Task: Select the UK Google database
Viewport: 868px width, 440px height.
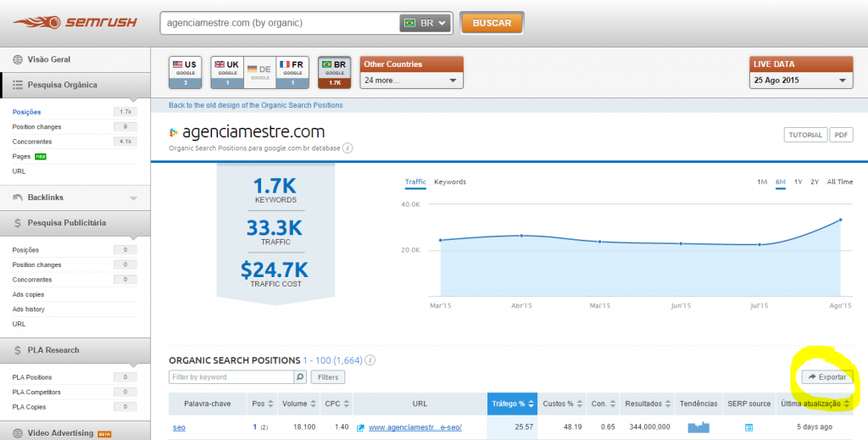Action: pos(226,72)
